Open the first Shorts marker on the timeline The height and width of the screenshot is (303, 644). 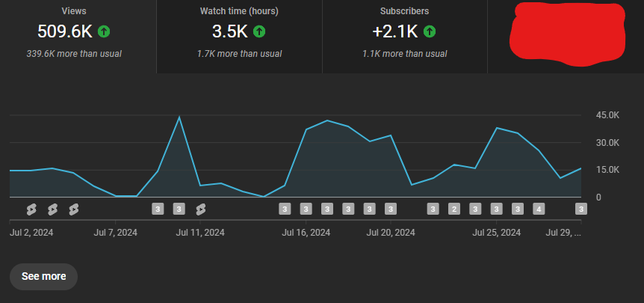31,209
